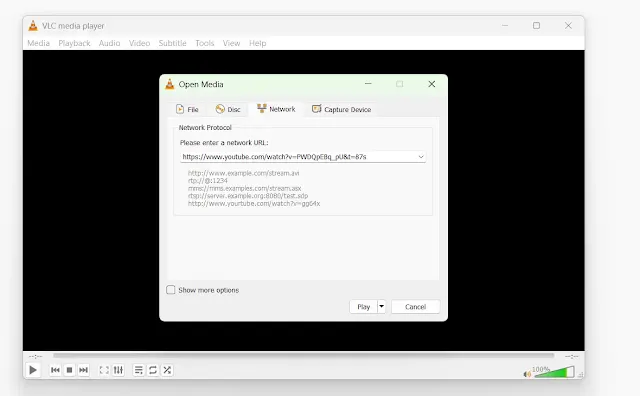Open the Help menu
Screen dimensions: 640x396
point(258,43)
